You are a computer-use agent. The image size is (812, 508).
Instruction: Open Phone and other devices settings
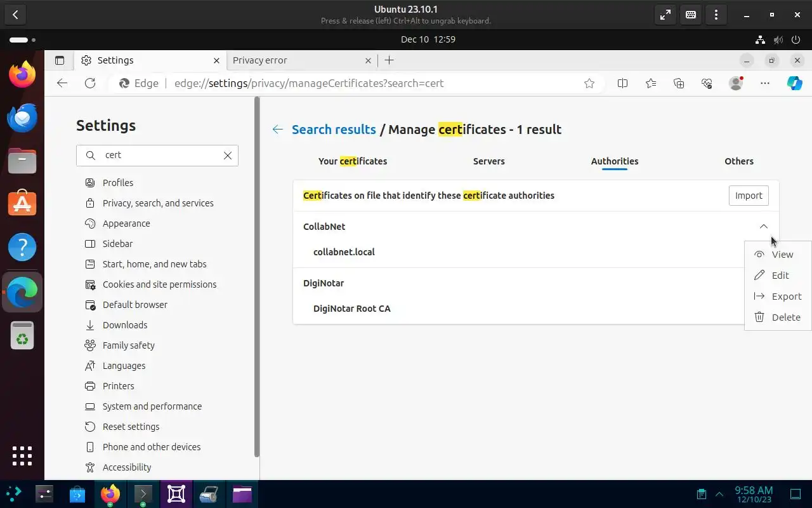tap(152, 447)
